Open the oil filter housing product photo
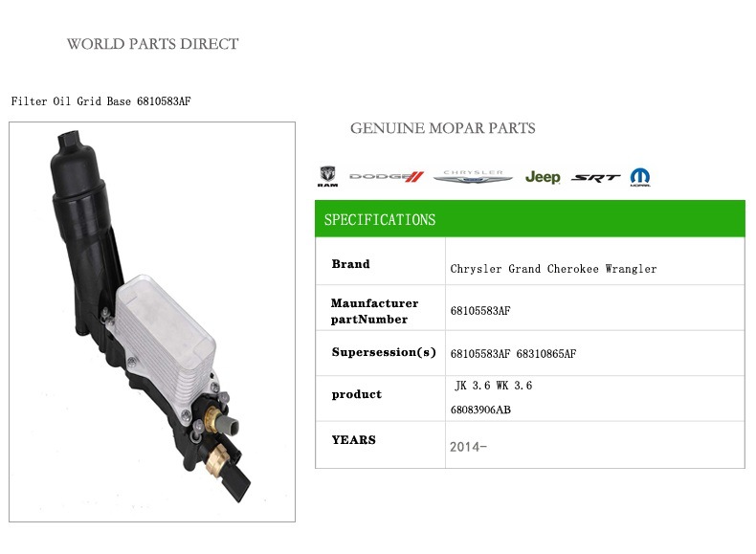 coord(152,321)
